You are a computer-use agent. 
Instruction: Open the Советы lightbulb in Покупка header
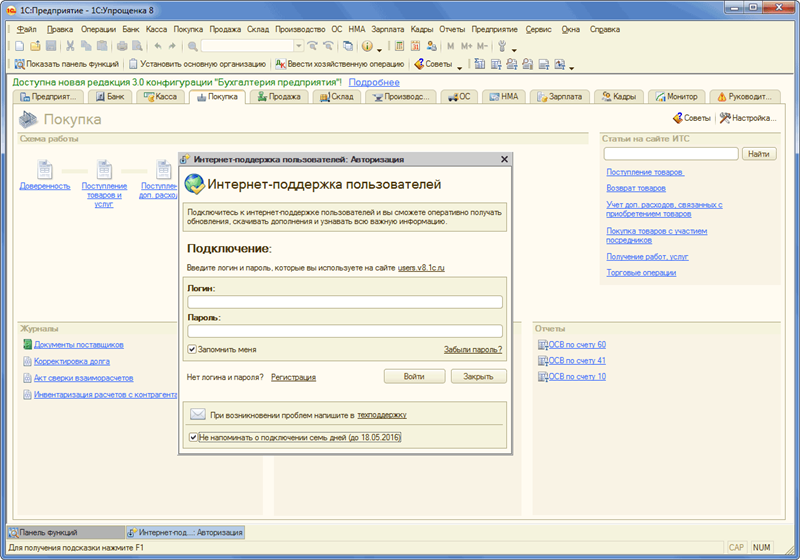coord(677,118)
